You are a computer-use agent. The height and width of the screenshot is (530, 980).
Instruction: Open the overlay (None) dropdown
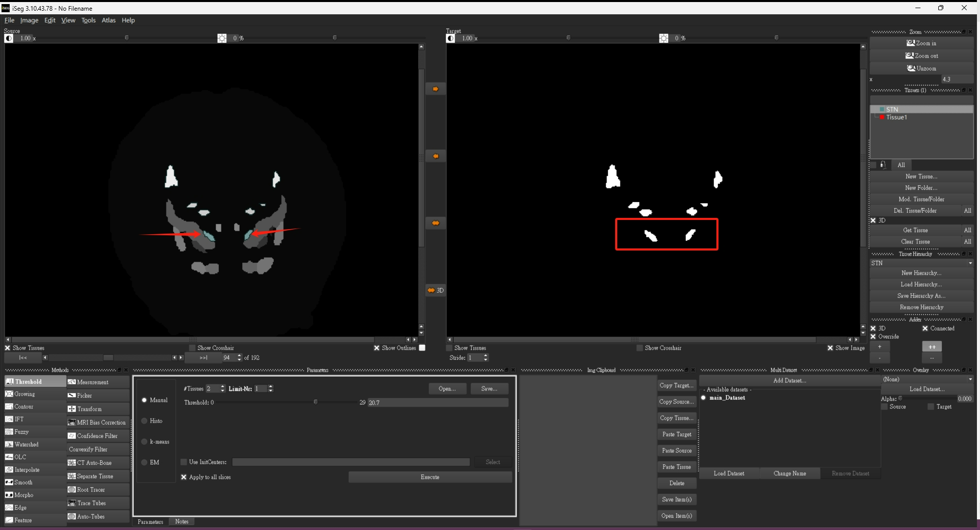(970, 379)
